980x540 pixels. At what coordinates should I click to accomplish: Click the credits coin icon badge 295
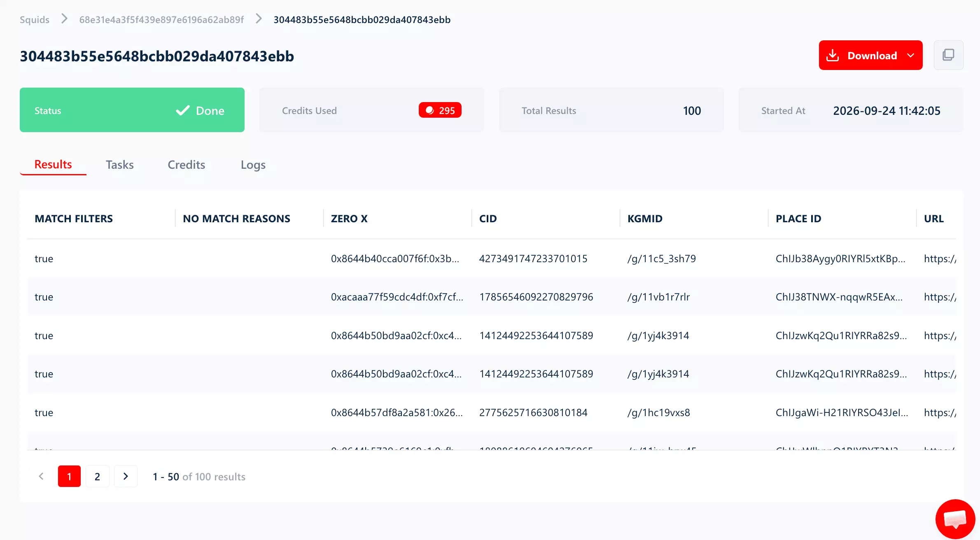pos(440,110)
